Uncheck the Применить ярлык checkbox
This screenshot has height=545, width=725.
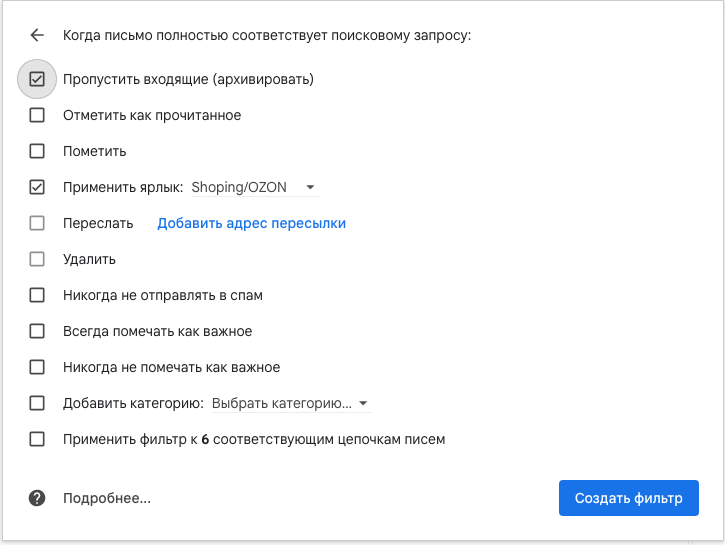pos(37,187)
